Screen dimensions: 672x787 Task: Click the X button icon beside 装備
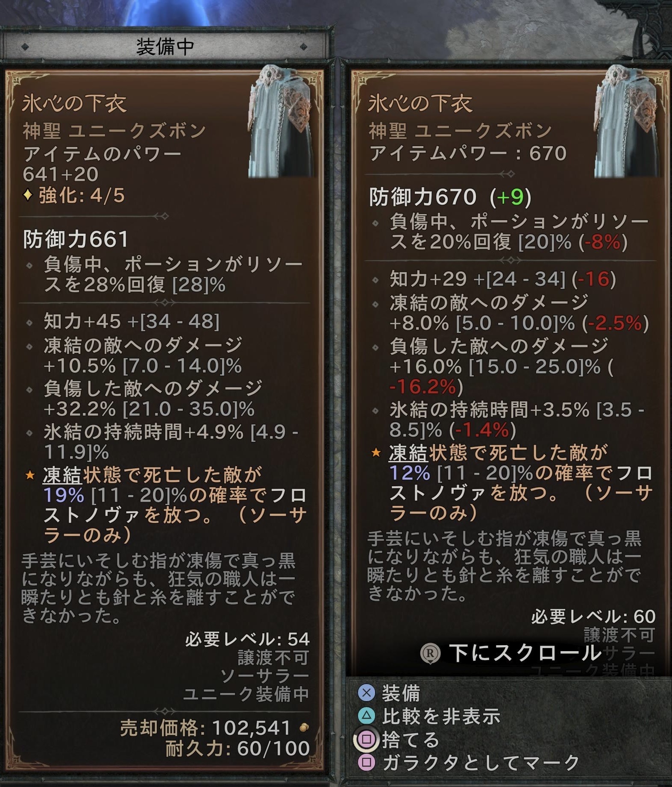(366, 693)
